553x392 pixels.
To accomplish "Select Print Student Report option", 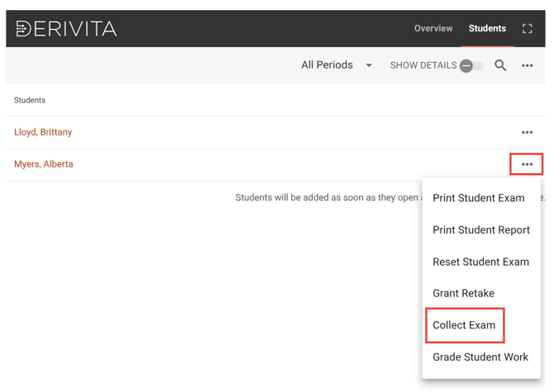I will (481, 230).
